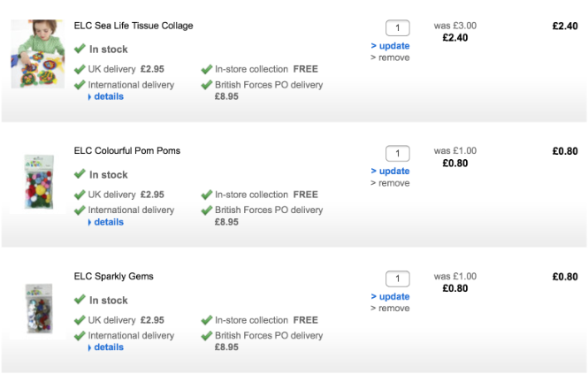Click the In-store collection checkmark for Colourful Pom Poms

point(207,195)
